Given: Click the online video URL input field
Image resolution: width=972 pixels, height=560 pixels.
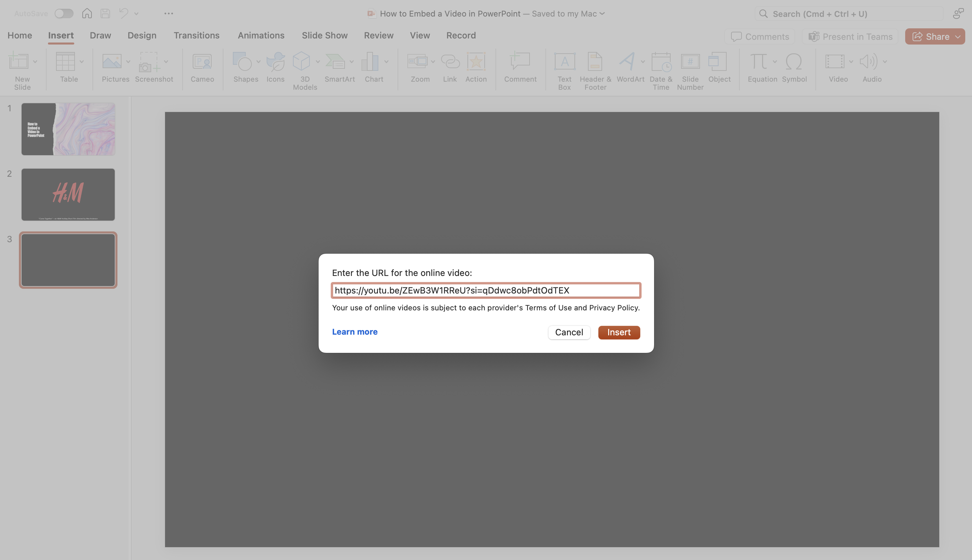Looking at the screenshot, I should pyautogui.click(x=486, y=290).
